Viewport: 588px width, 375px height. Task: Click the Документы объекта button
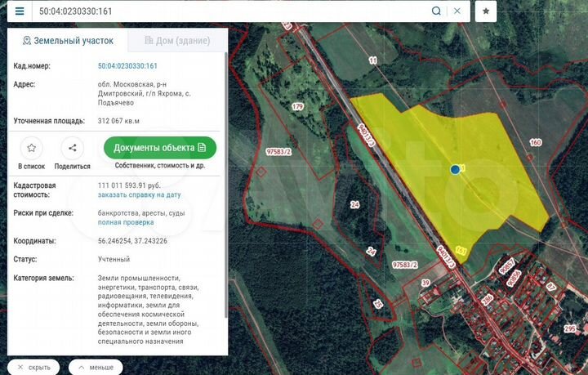tap(160, 148)
